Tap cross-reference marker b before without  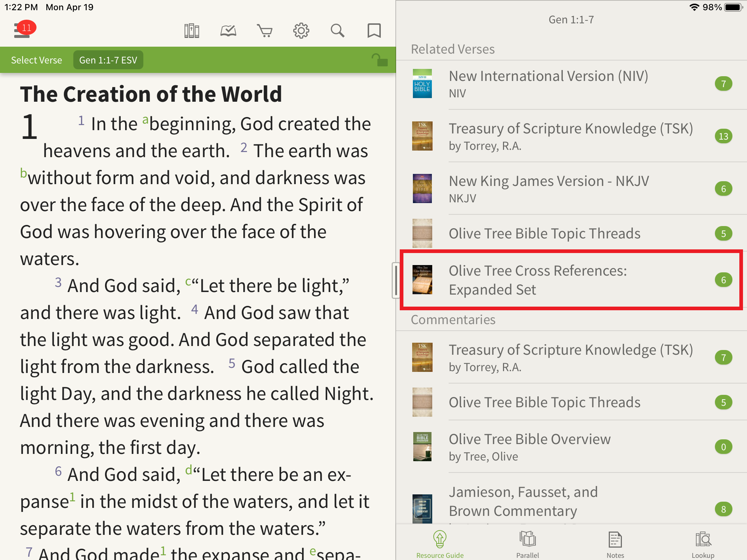coord(24,172)
